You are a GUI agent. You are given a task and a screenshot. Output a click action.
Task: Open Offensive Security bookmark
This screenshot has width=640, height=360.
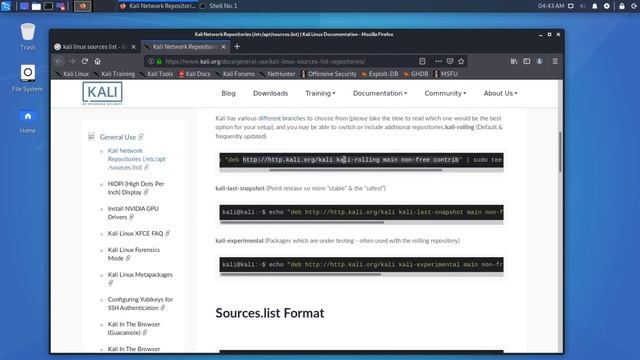[329, 74]
